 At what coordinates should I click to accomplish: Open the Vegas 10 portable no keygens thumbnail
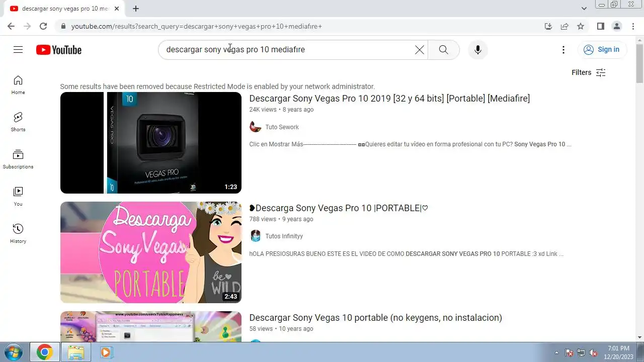pos(151,326)
